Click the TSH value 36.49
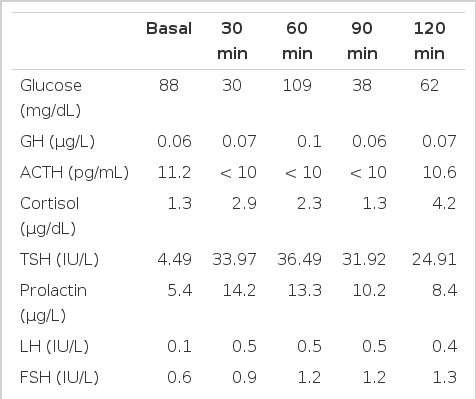This screenshot has width=476, height=399. 299,259
